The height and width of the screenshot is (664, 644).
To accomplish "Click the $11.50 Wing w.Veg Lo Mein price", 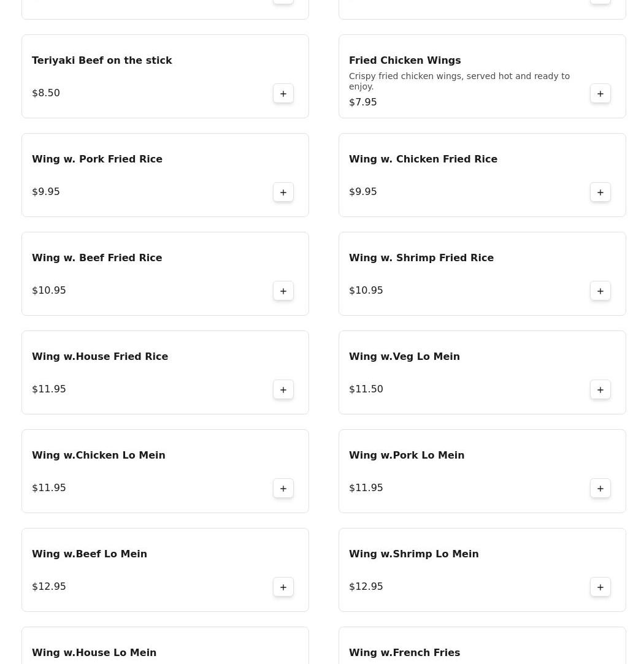I will (x=366, y=389).
